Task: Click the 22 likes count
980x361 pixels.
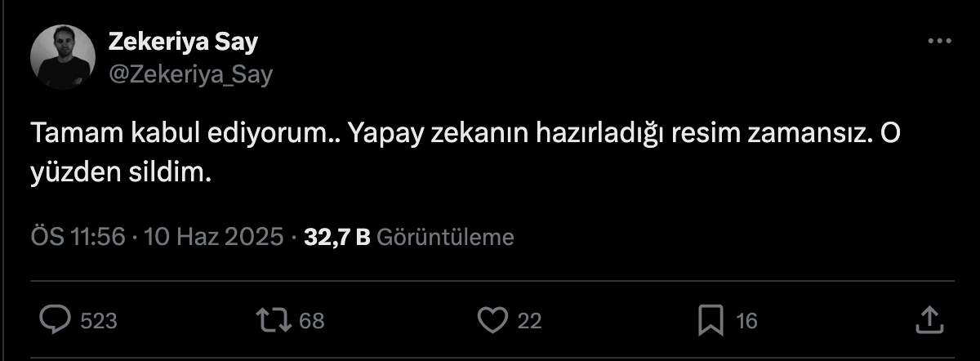Action: click(530, 321)
